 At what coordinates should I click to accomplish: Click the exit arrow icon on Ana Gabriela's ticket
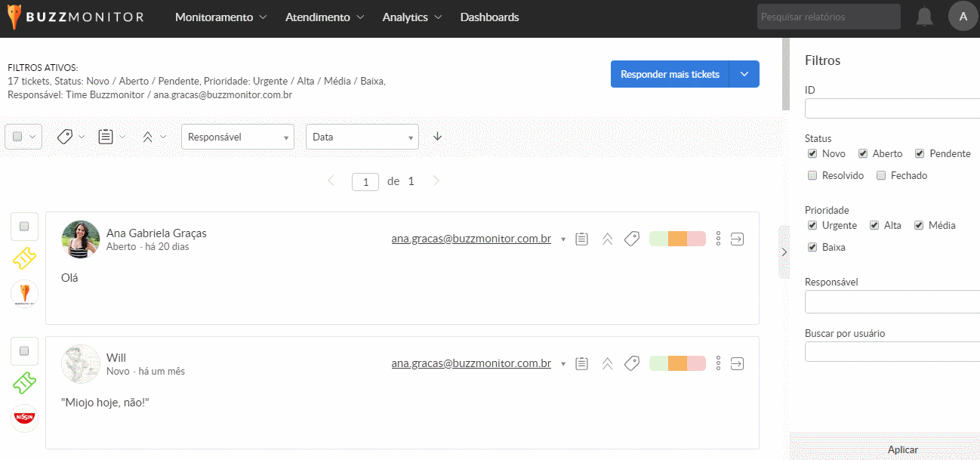(738, 239)
